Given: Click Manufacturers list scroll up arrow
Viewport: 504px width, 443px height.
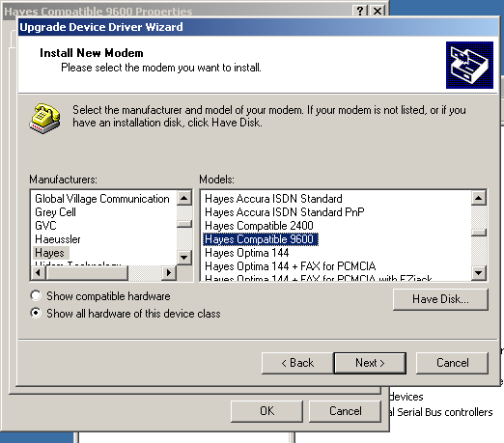Looking at the screenshot, I should click(184, 198).
